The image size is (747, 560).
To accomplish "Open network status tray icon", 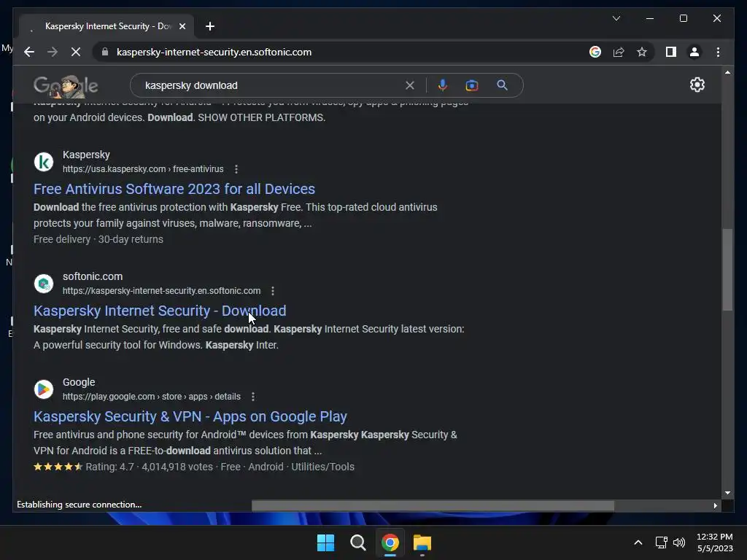I will (x=661, y=542).
